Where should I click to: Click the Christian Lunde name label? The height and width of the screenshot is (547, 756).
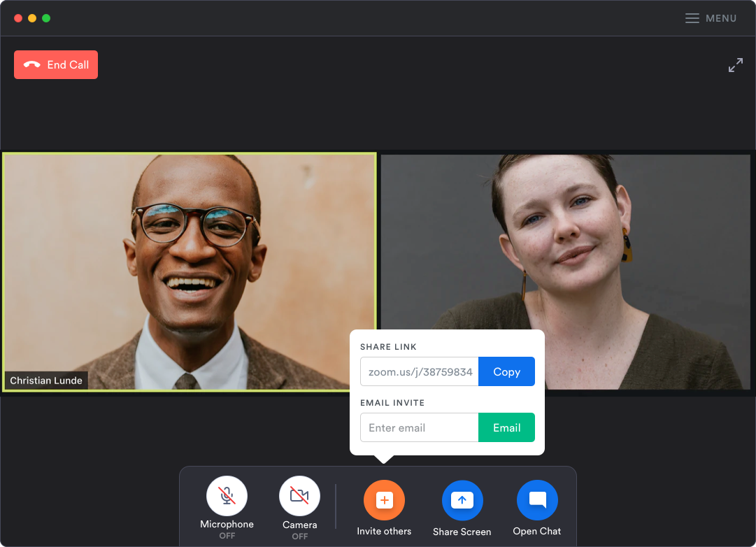coord(46,381)
